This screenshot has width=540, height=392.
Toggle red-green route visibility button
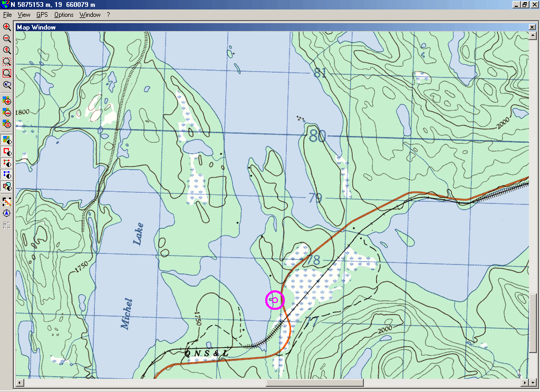click(x=7, y=163)
